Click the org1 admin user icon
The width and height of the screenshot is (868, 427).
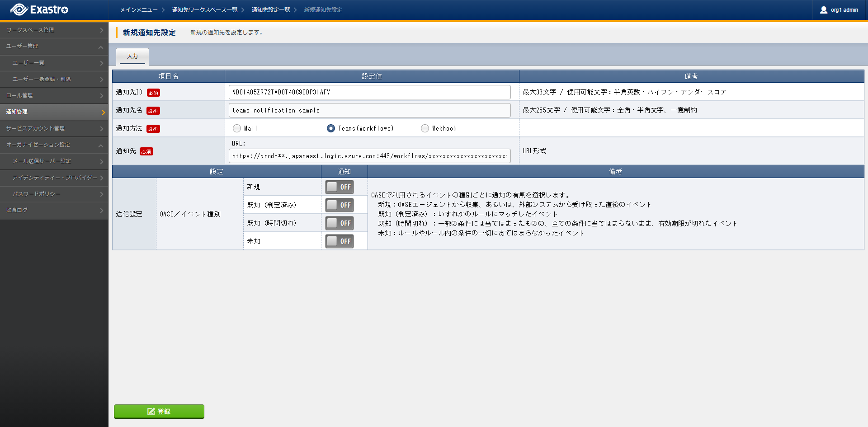[x=823, y=10]
